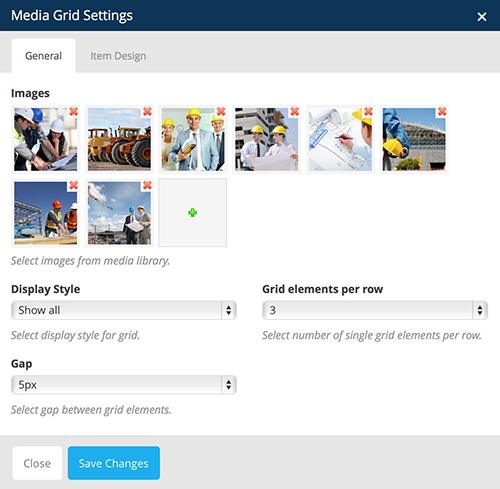This screenshot has height=489, width=500.
Task: Click the 'Images' heading
Action: (x=30, y=93)
